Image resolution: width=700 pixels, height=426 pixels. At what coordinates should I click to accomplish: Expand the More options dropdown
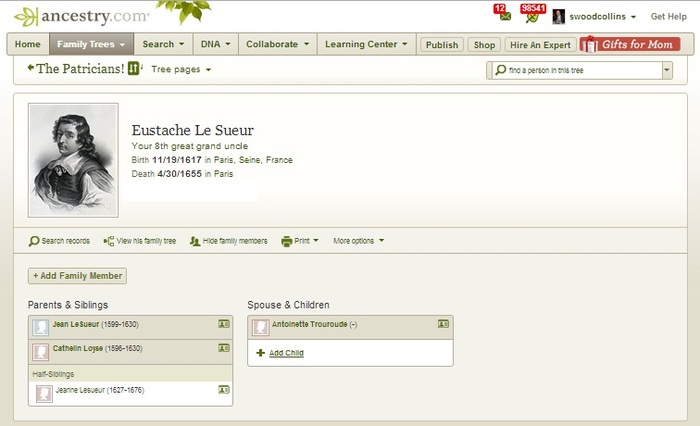(358, 241)
